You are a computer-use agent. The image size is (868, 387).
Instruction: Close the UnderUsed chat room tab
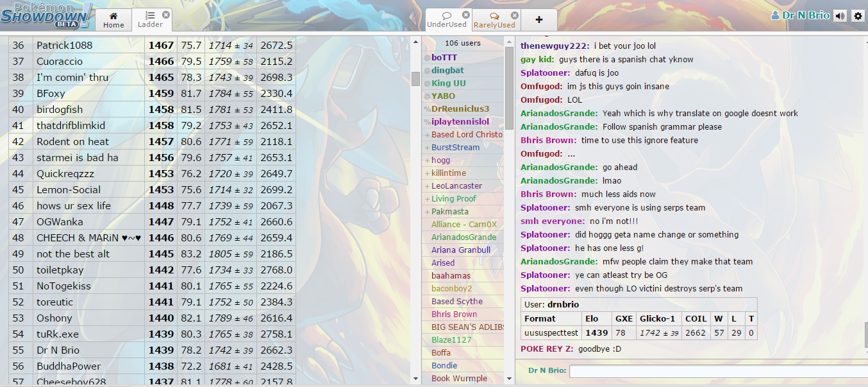(x=466, y=15)
